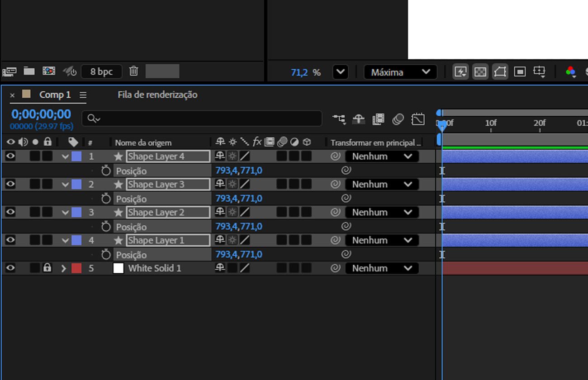Click Shape Layer 2 blue label color
The image size is (588, 380).
pos(76,212)
